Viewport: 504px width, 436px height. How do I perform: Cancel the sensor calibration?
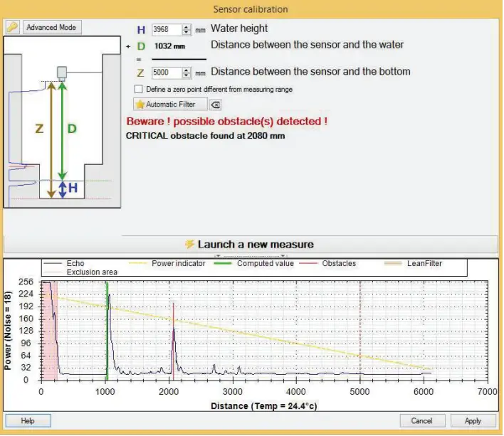pyautogui.click(x=422, y=420)
